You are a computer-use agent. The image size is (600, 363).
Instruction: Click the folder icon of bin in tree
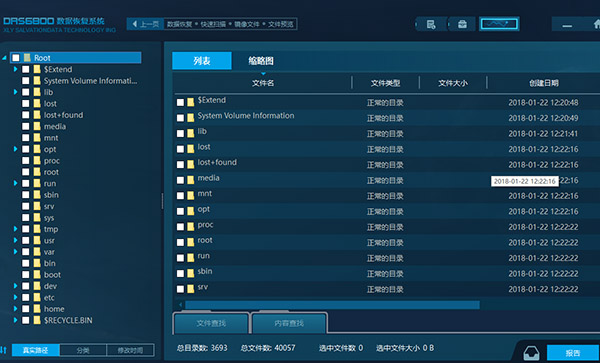point(37,263)
